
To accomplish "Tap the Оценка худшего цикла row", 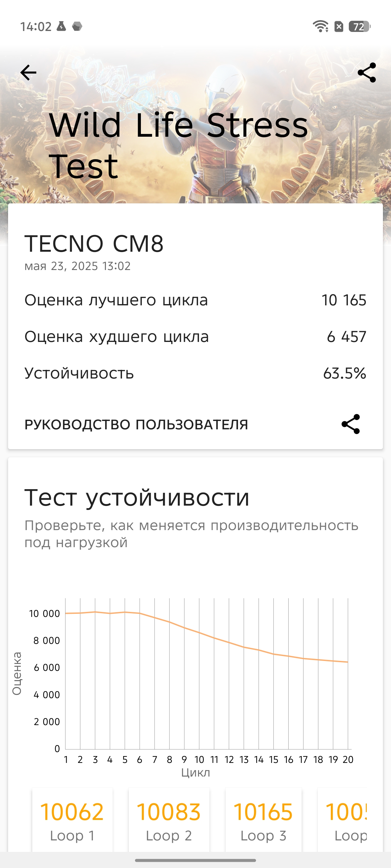I will coord(195,337).
